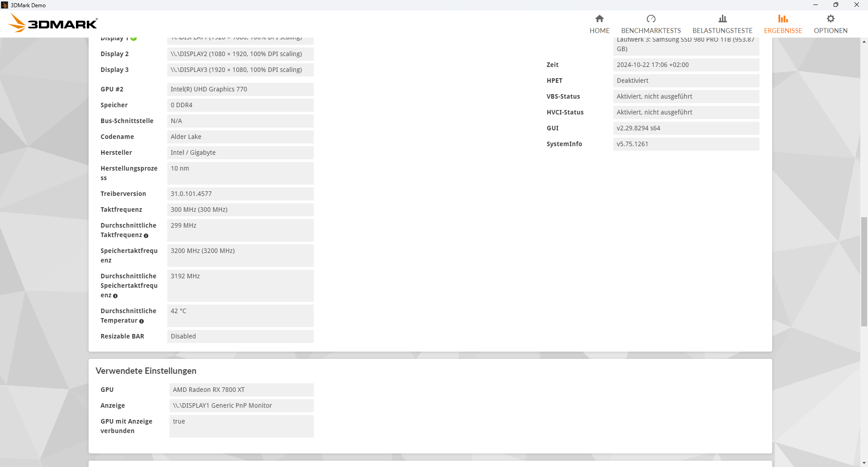
Task: Select the BELASTUNGSTESTE menu label
Action: coord(722,31)
